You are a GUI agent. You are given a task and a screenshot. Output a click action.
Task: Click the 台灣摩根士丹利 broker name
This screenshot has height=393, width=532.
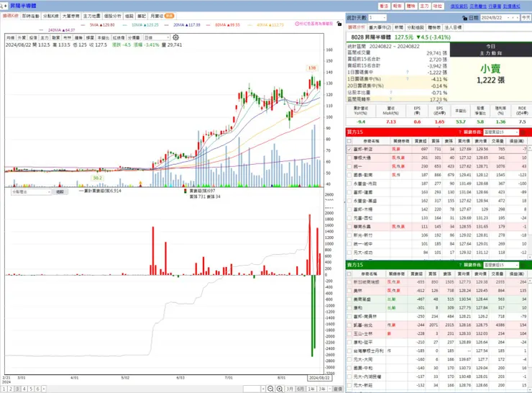pos(368,351)
